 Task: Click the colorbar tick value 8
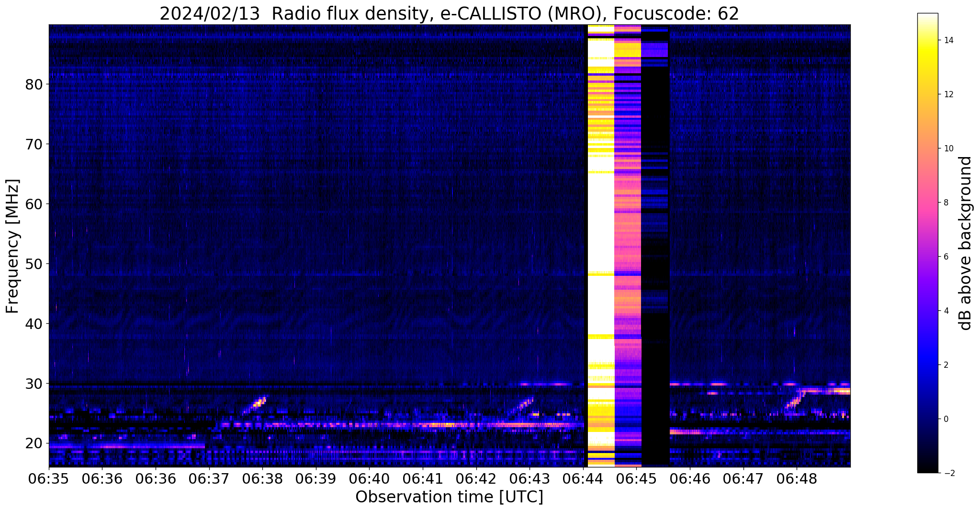(946, 203)
